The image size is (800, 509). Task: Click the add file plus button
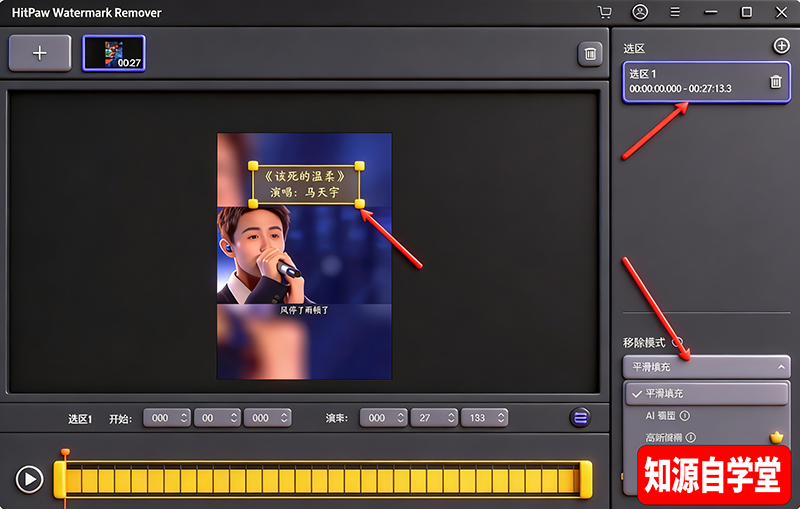[40, 53]
